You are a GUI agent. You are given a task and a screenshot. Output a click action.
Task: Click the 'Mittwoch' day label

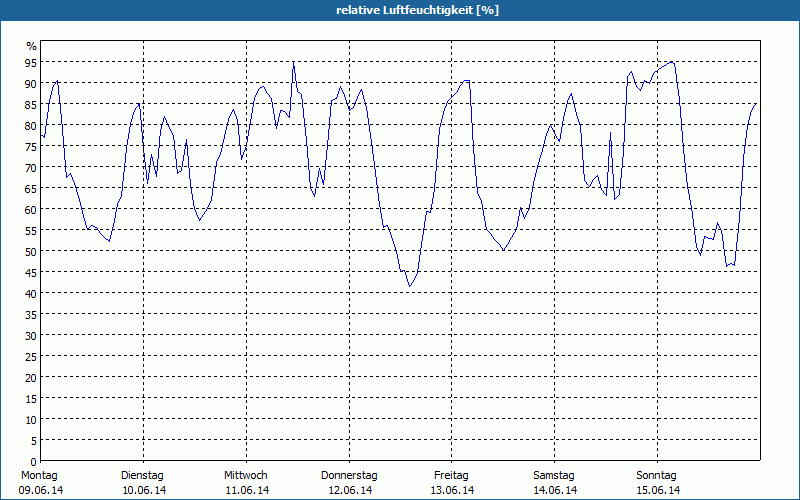(246, 475)
